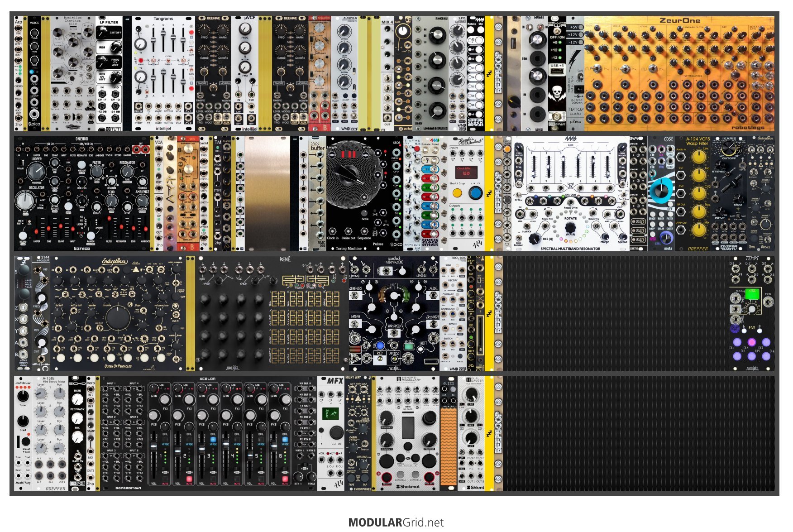Select the Queen of Pentacles module
Viewport: 793px width, 532px height.
pyautogui.click(x=118, y=313)
